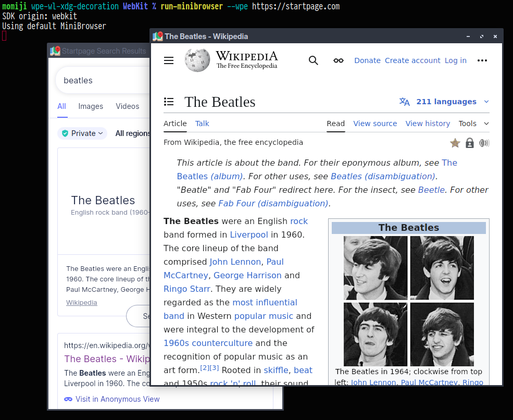Click the terminal cursor line

[x=4, y=35]
